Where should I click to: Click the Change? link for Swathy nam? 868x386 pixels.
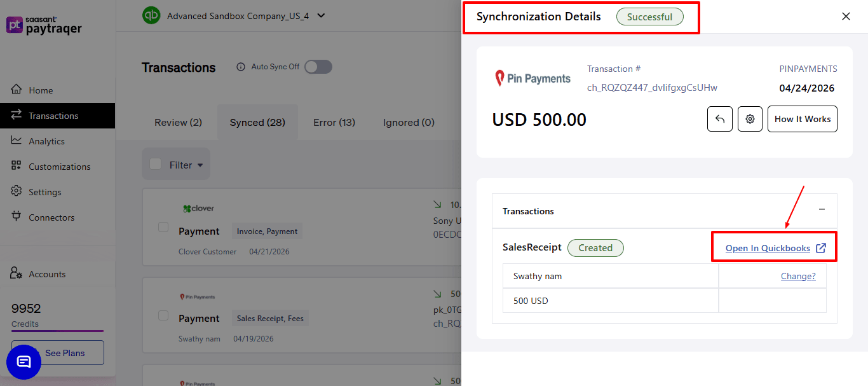pyautogui.click(x=798, y=276)
